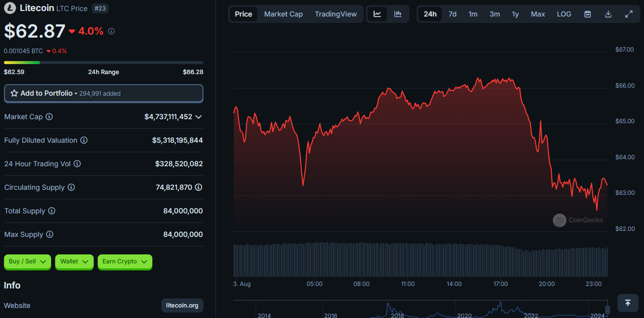
Task: Select the TradingView chart tab
Action: [336, 14]
